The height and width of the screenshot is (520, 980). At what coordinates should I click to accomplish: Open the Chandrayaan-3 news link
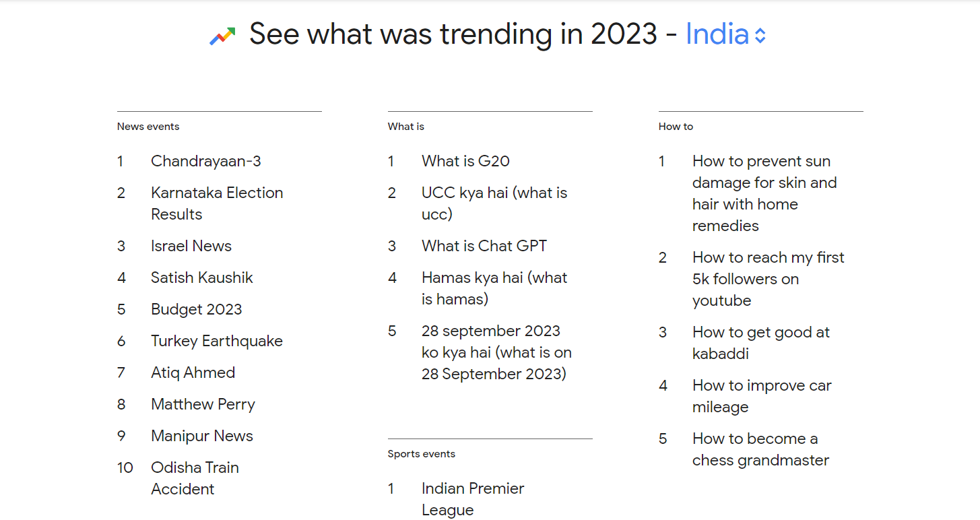coord(205,162)
